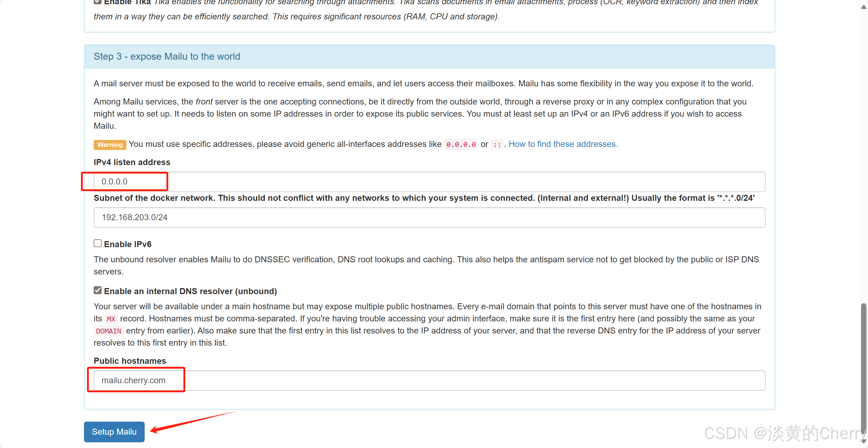The width and height of the screenshot is (868, 448).
Task: Click the scrollbar down arrow
Action: click(863, 441)
